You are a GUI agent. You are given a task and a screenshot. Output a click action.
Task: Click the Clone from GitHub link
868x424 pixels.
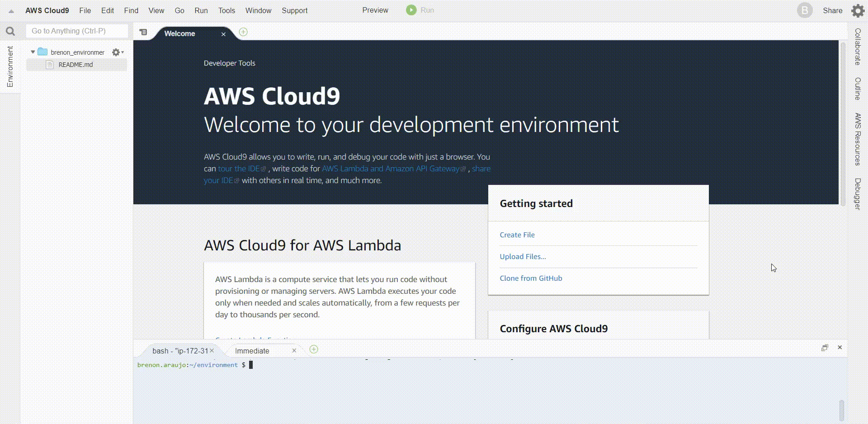pos(531,278)
